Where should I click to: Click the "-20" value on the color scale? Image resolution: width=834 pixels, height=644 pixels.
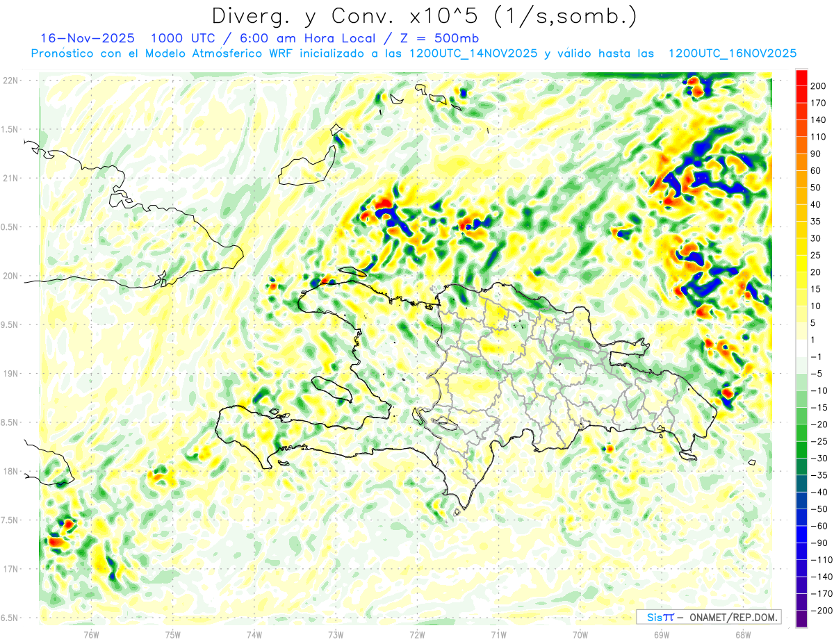[819, 425]
